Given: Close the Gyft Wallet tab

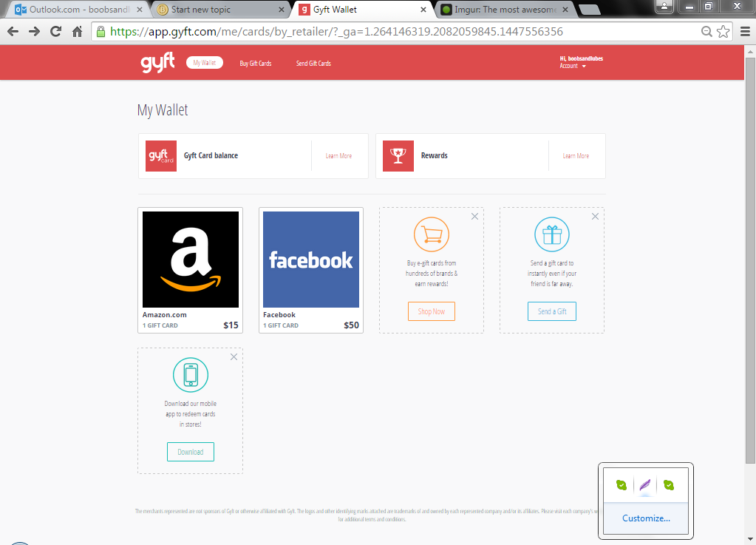Looking at the screenshot, I should click(x=423, y=10).
